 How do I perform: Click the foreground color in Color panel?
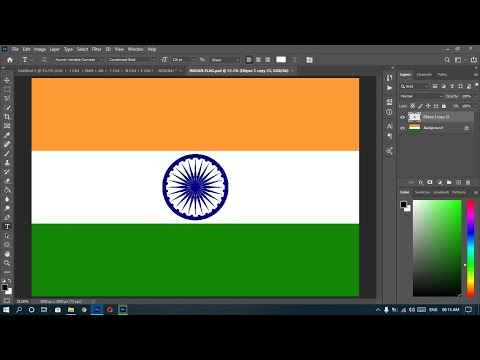click(403, 204)
